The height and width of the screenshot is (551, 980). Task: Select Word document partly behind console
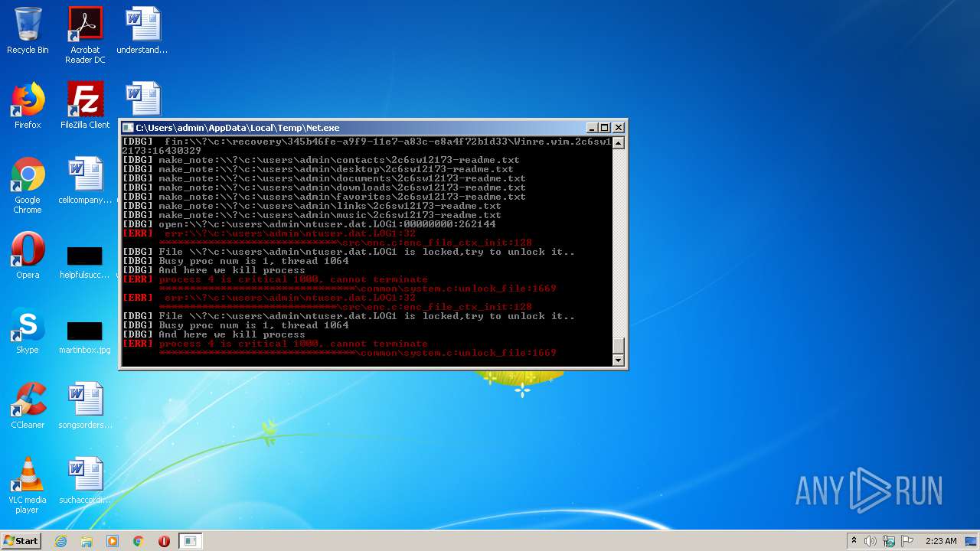pos(143,99)
